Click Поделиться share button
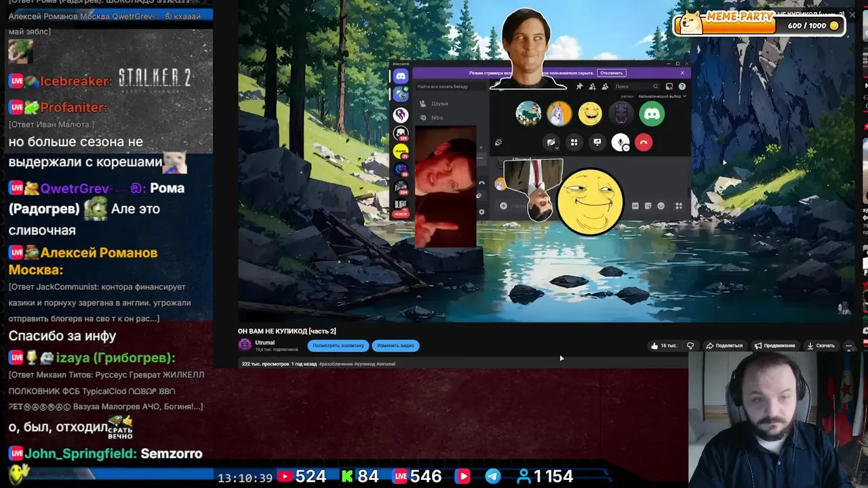868x488 pixels. tap(724, 346)
